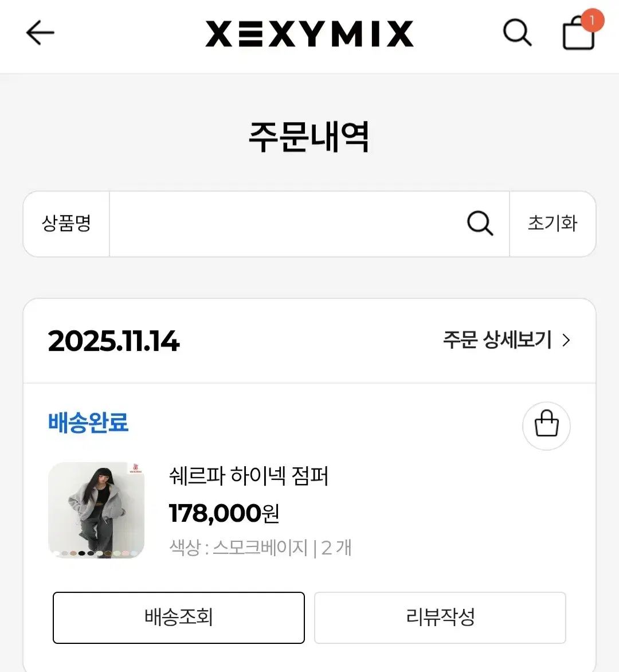The height and width of the screenshot is (672, 619).
Task: Open the XEXYMIX home logo
Action: pos(309,34)
